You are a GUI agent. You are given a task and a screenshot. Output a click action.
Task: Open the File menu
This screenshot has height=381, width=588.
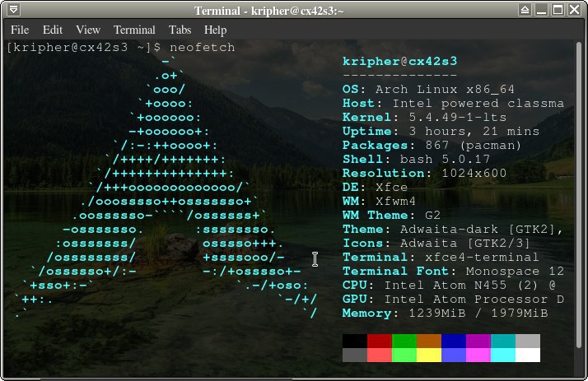coord(20,30)
